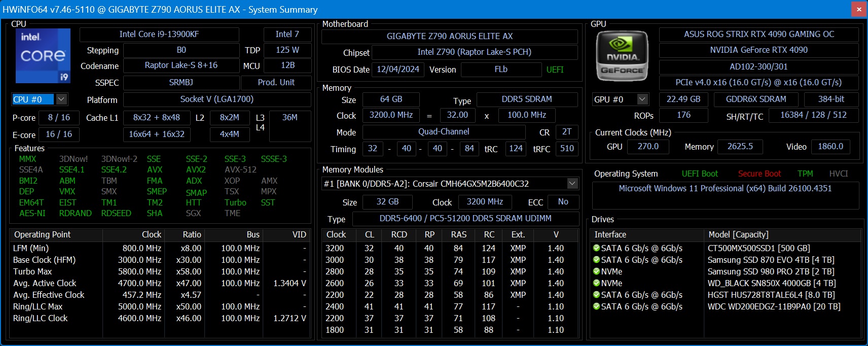Click the green UEFI label

click(555, 70)
